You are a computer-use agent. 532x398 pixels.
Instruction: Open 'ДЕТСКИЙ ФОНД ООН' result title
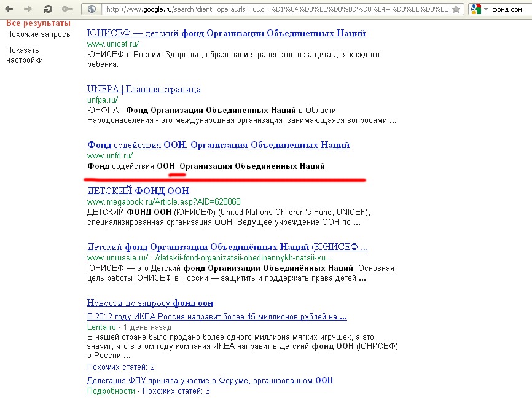138,191
